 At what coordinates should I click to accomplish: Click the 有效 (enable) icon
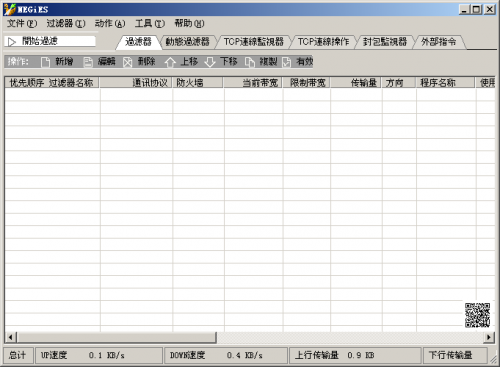pyautogui.click(x=286, y=62)
